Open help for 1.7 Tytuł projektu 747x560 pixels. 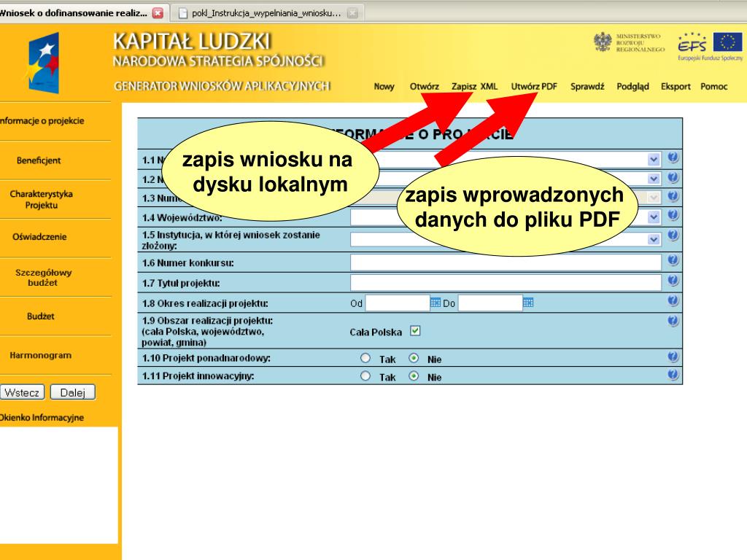[x=673, y=281]
